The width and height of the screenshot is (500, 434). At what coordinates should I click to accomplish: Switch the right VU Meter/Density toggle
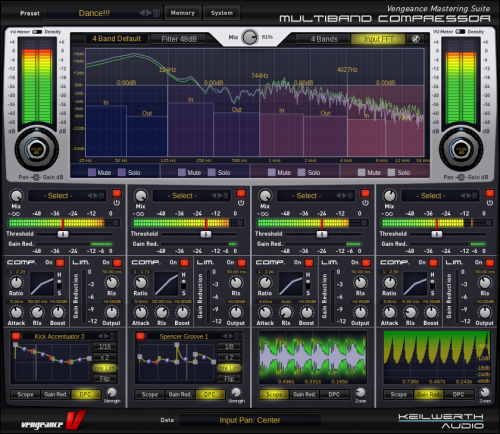tap(460, 32)
